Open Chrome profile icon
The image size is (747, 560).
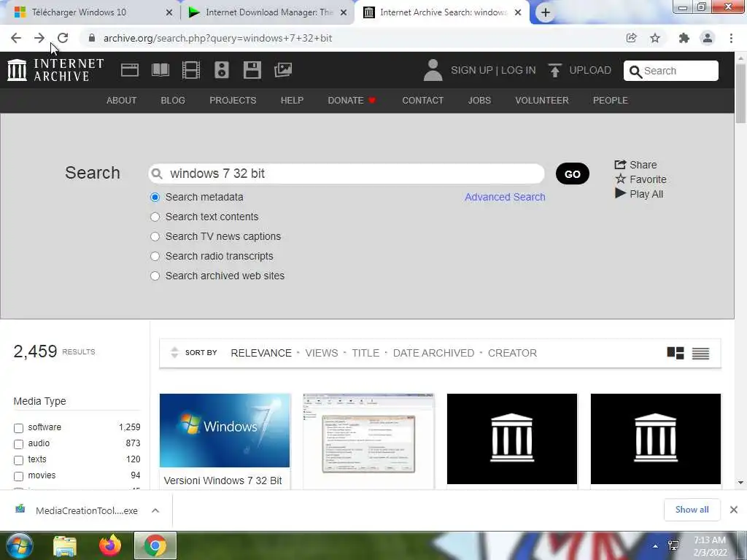pyautogui.click(x=708, y=38)
